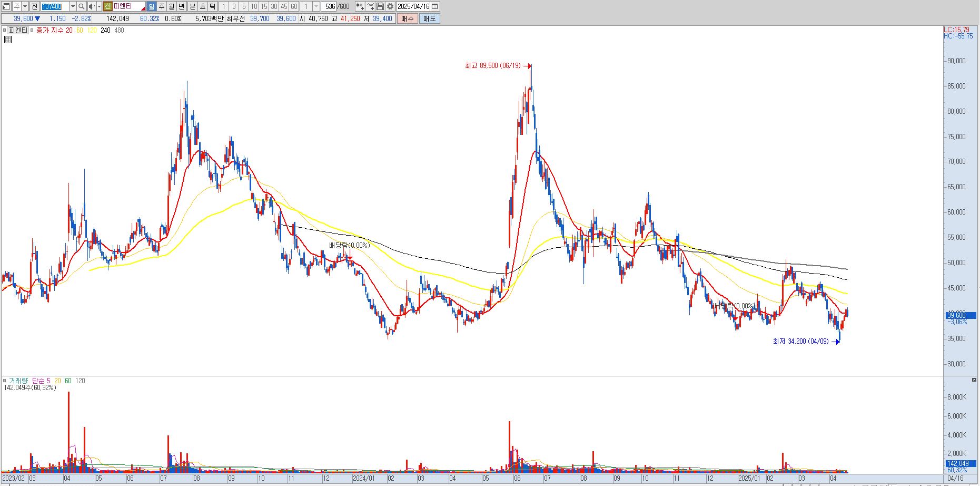Click the 전 button next to code field
This screenshot has height=486, width=980.
tap(34, 6)
